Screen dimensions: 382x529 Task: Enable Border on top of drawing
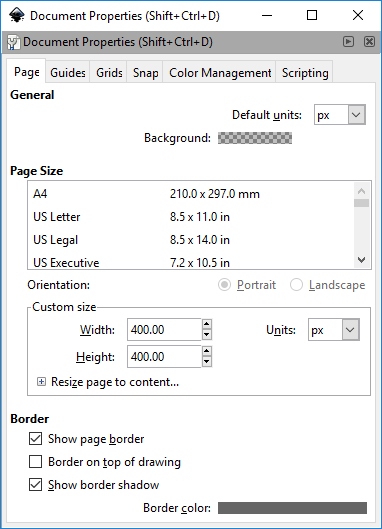coord(35,462)
